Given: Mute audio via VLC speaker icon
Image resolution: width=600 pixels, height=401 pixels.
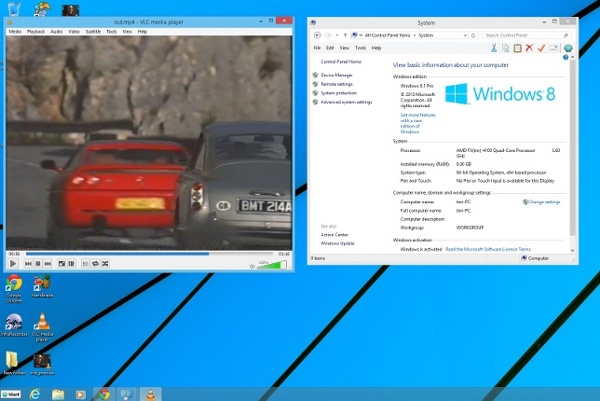Looking at the screenshot, I should (x=252, y=266).
